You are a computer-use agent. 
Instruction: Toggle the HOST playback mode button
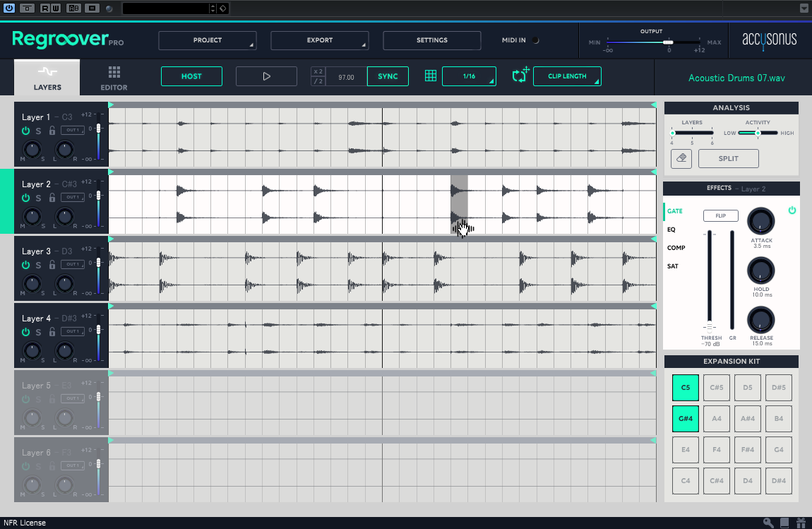coord(191,76)
